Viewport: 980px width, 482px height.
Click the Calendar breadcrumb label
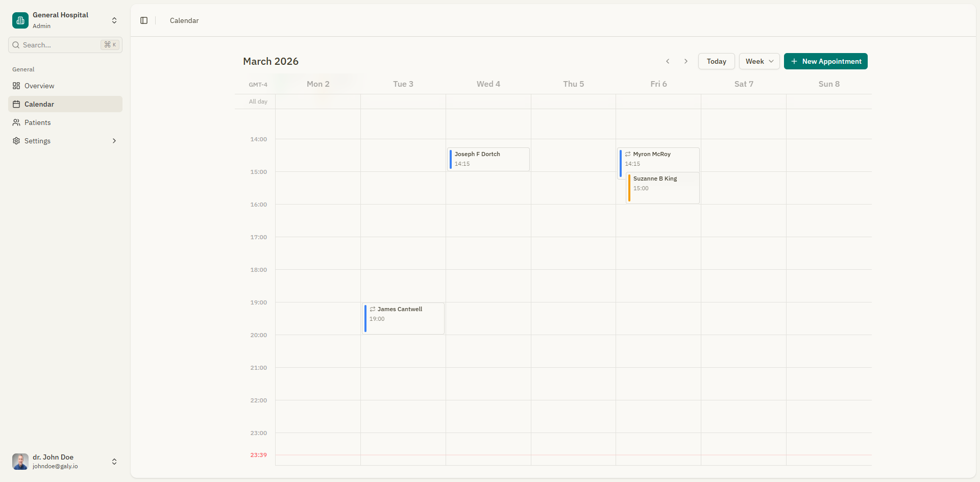click(184, 20)
